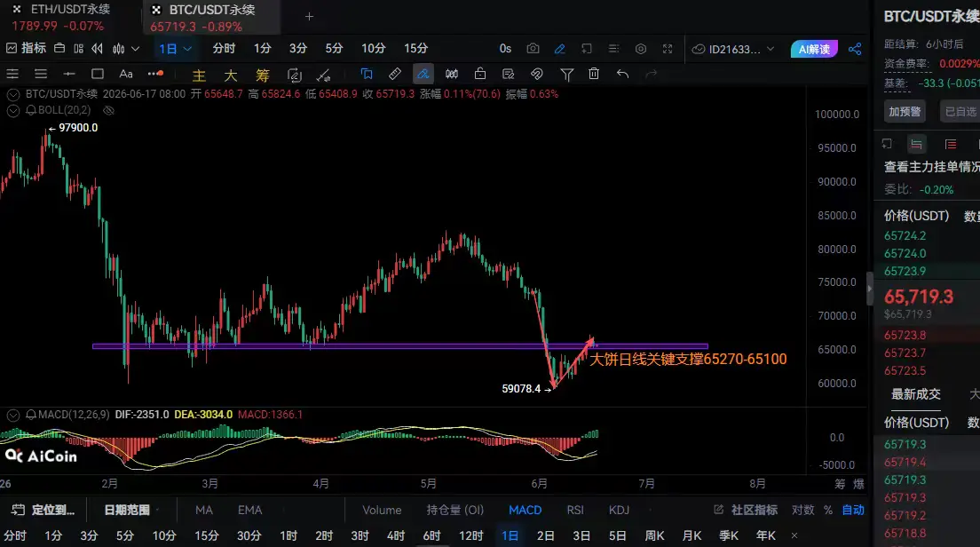Viewport: 980px width, 547px height.
Task: Collapse the MACD indicator circle toggle
Action: click(x=12, y=415)
